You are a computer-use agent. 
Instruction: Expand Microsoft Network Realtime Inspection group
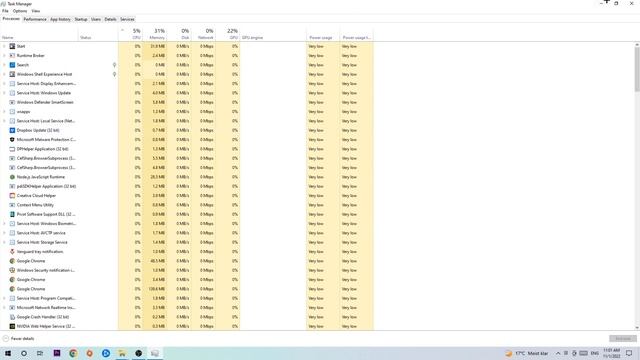click(4, 307)
